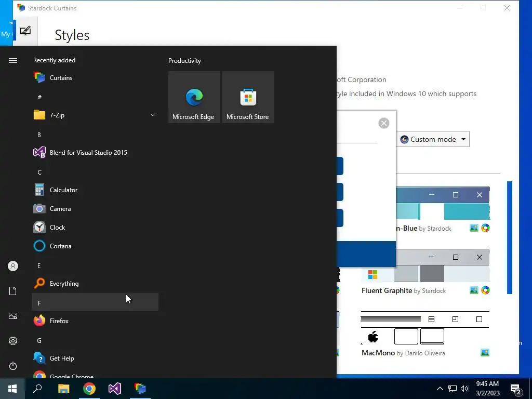Click the blue styles list scrollbar
Screen dimensions: 532x399
(x=510, y=237)
